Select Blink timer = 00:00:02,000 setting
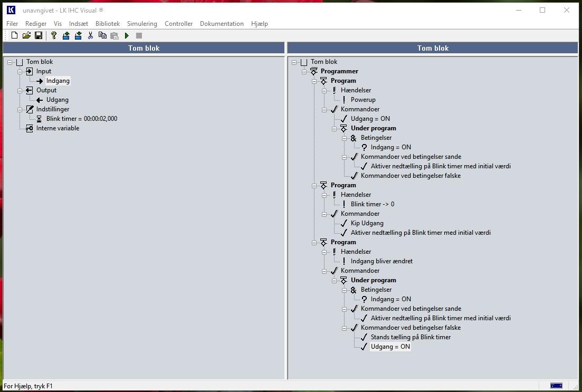This screenshot has width=582, height=392. click(81, 119)
